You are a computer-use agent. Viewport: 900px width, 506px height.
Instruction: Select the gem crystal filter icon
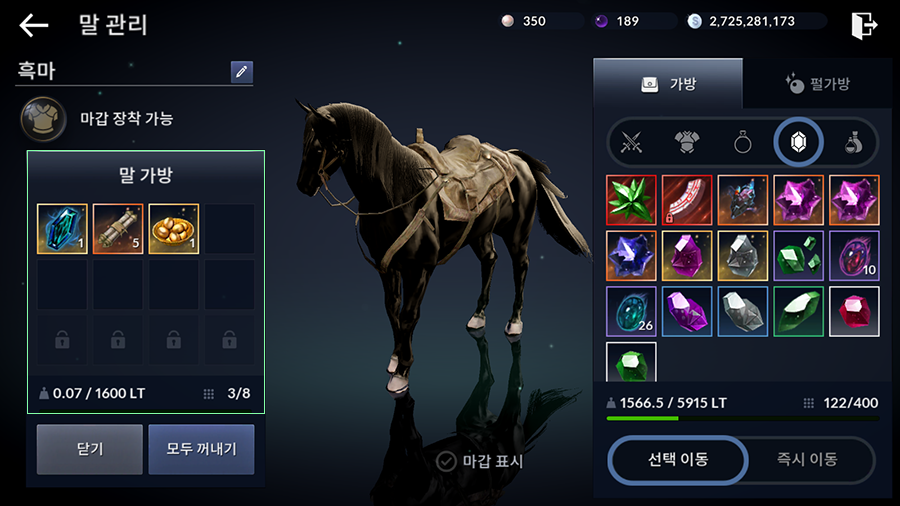click(798, 142)
